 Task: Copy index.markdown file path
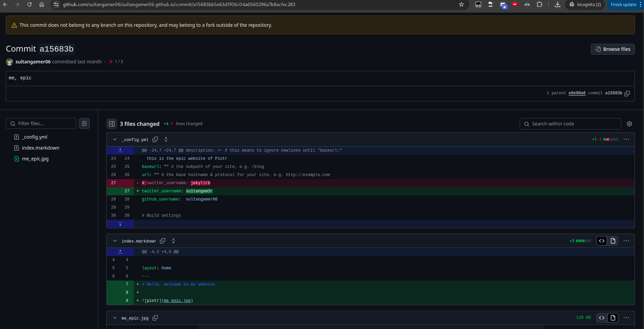(x=163, y=241)
